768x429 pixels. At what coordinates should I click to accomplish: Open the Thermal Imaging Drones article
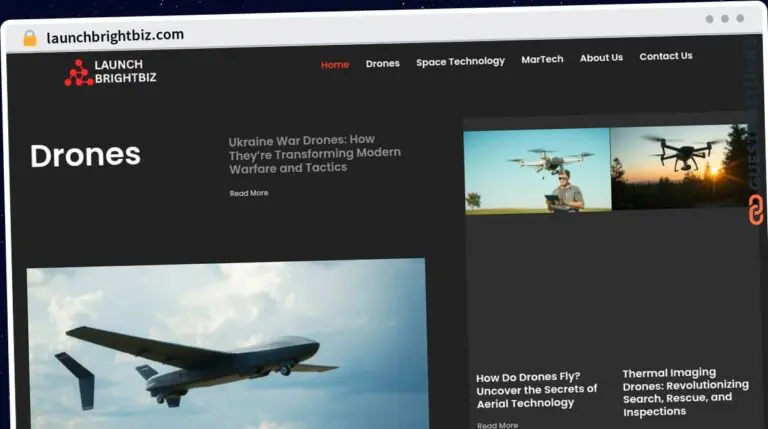685,391
